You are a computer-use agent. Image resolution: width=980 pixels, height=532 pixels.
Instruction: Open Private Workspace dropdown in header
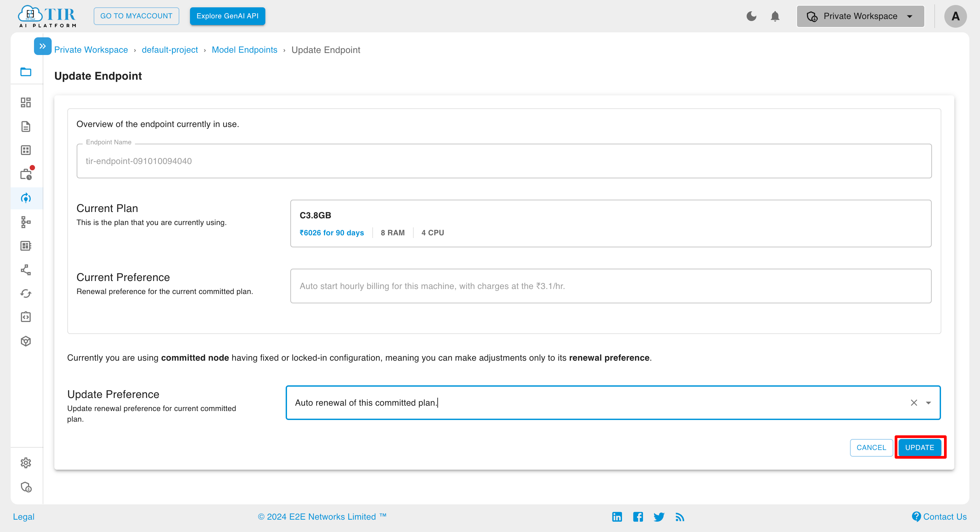(861, 16)
